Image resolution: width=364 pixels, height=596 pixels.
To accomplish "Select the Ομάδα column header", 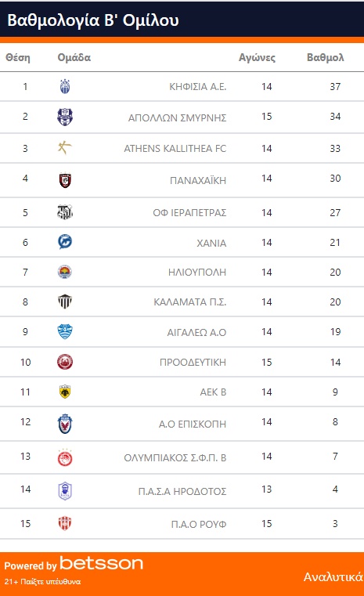I will (74, 57).
